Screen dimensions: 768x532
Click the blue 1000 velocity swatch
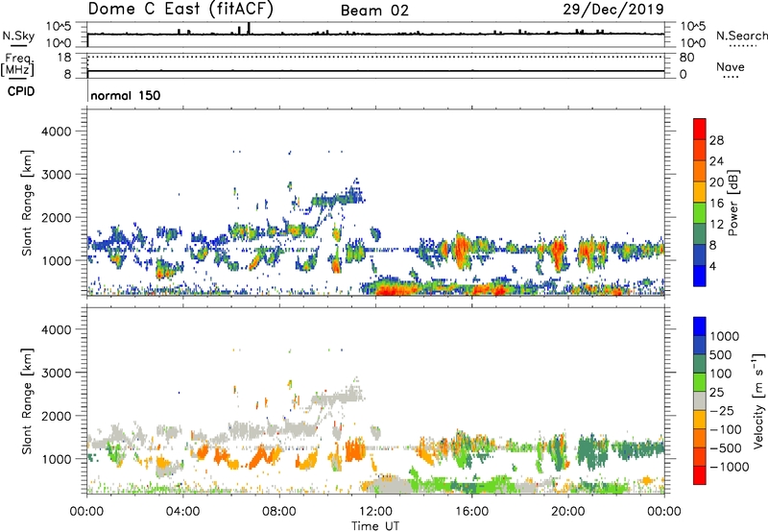700,326
